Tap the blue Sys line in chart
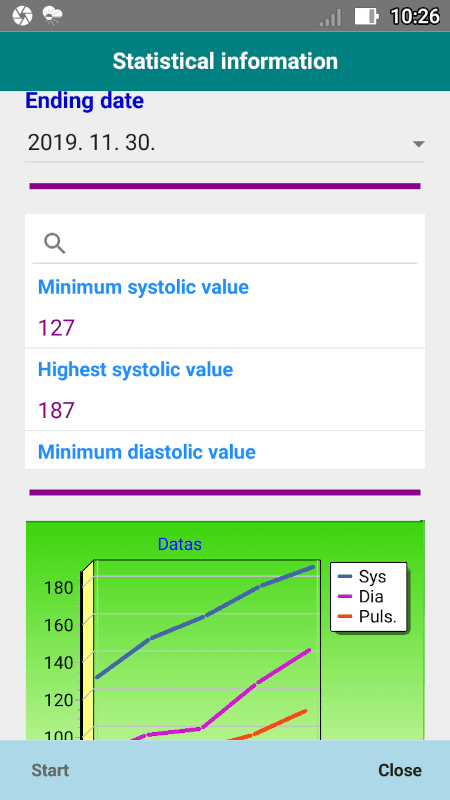The height and width of the screenshot is (800, 450). click(x=206, y=616)
